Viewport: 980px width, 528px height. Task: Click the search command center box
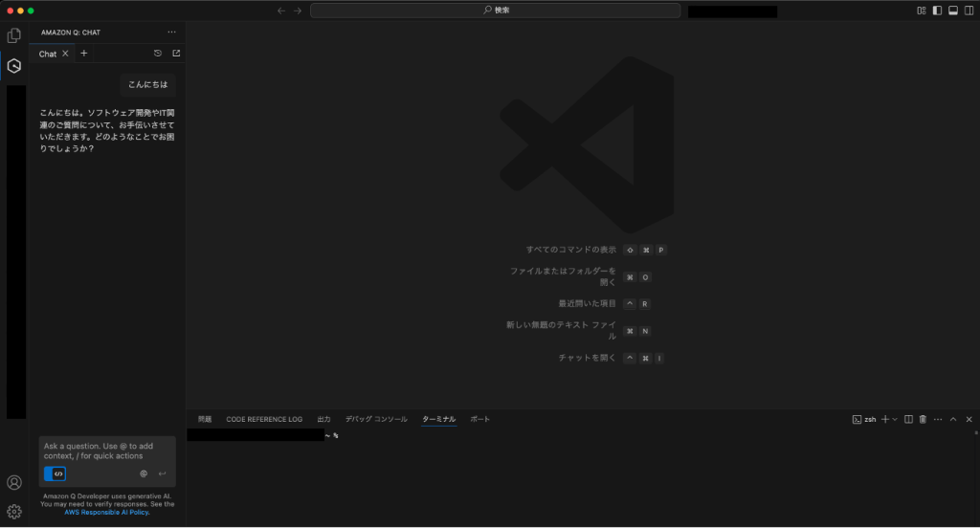(496, 11)
